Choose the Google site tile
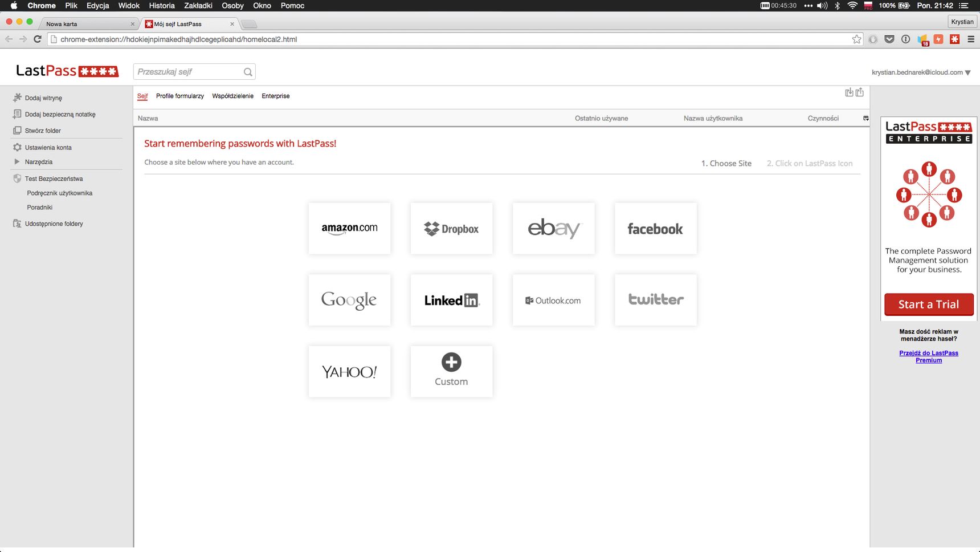This screenshot has height=552, width=980. point(349,300)
